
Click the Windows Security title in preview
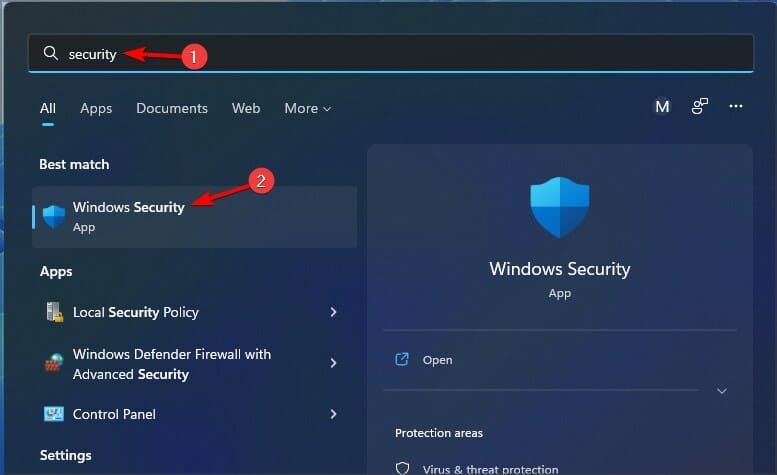559,269
